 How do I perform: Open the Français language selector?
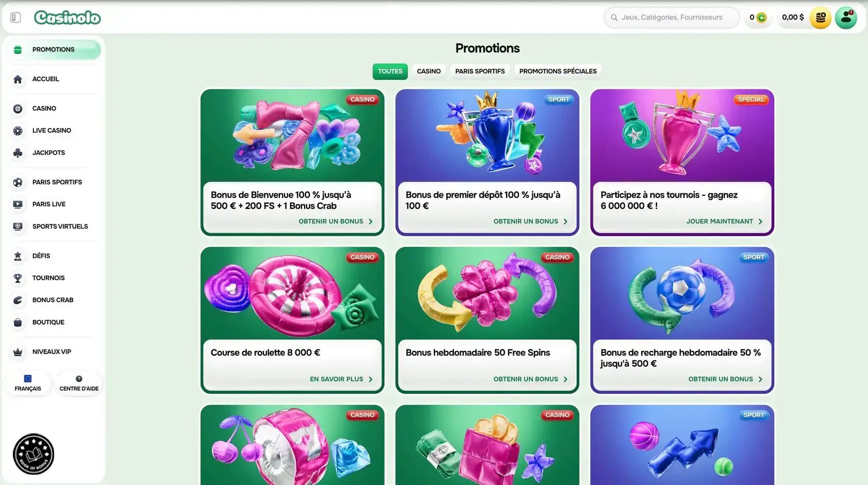point(28,383)
